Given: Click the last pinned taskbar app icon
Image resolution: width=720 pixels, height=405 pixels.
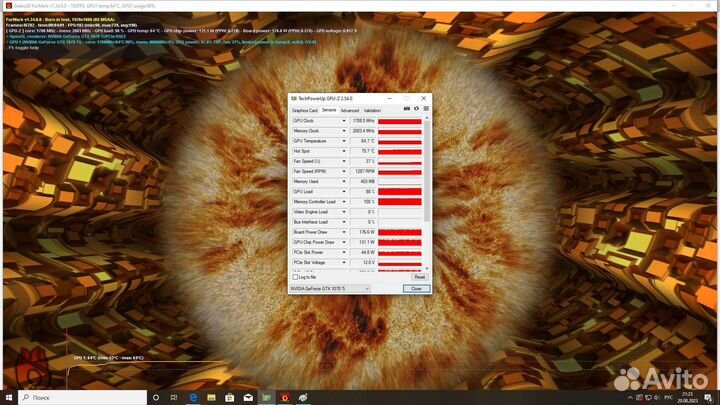Looking at the screenshot, I should 303,397.
